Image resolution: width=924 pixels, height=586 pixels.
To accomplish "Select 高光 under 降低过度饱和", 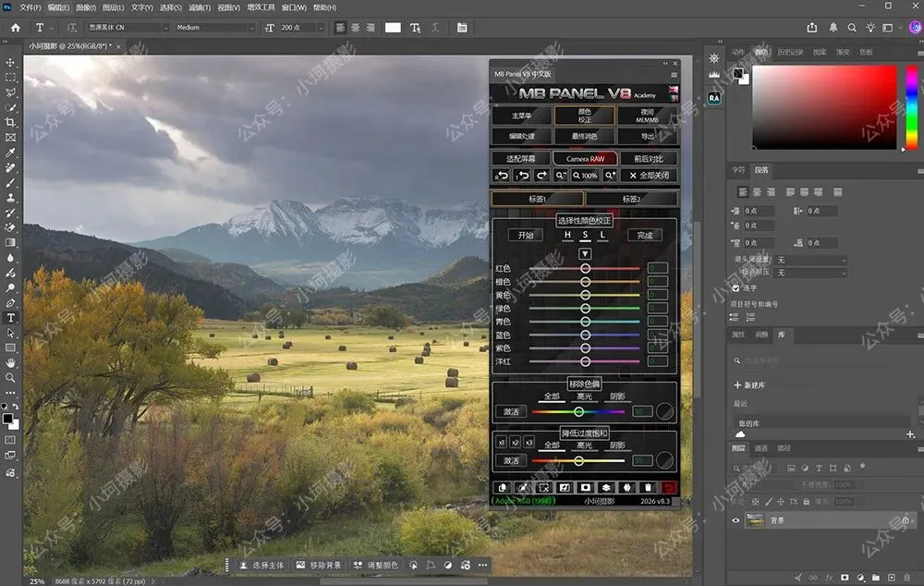I will pyautogui.click(x=584, y=446).
